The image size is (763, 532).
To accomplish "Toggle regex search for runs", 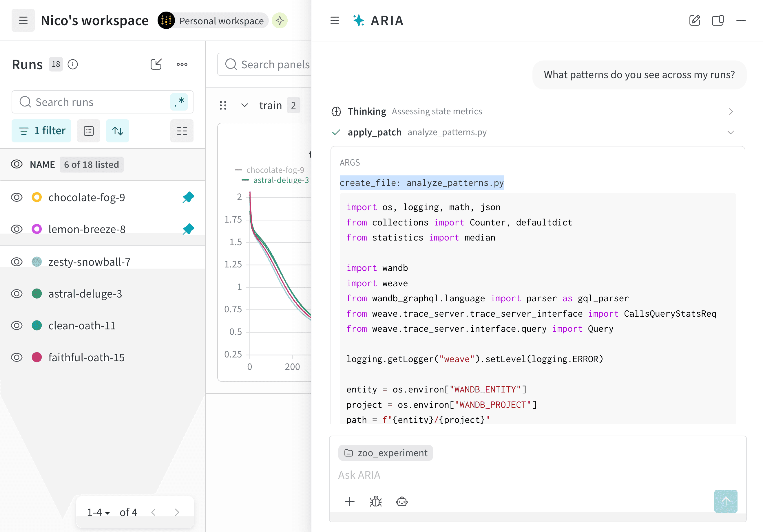I will pos(179,102).
